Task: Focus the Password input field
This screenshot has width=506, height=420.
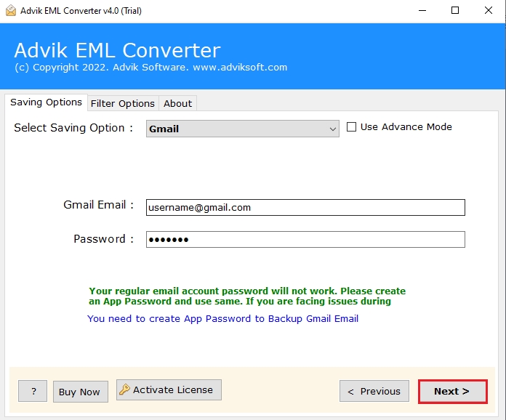Action: (305, 239)
